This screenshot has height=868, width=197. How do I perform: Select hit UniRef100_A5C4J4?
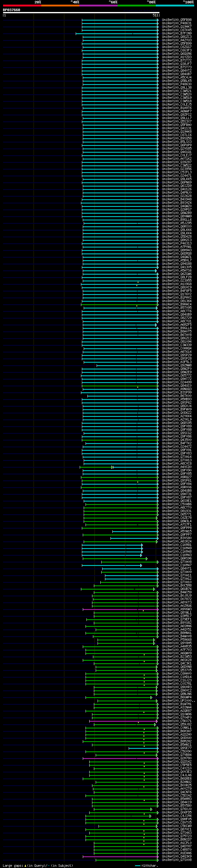coord(177,78)
